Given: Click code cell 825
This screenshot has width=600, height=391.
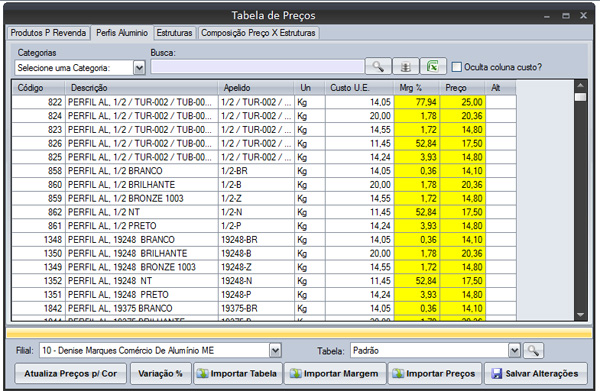Looking at the screenshot, I should pos(38,157).
